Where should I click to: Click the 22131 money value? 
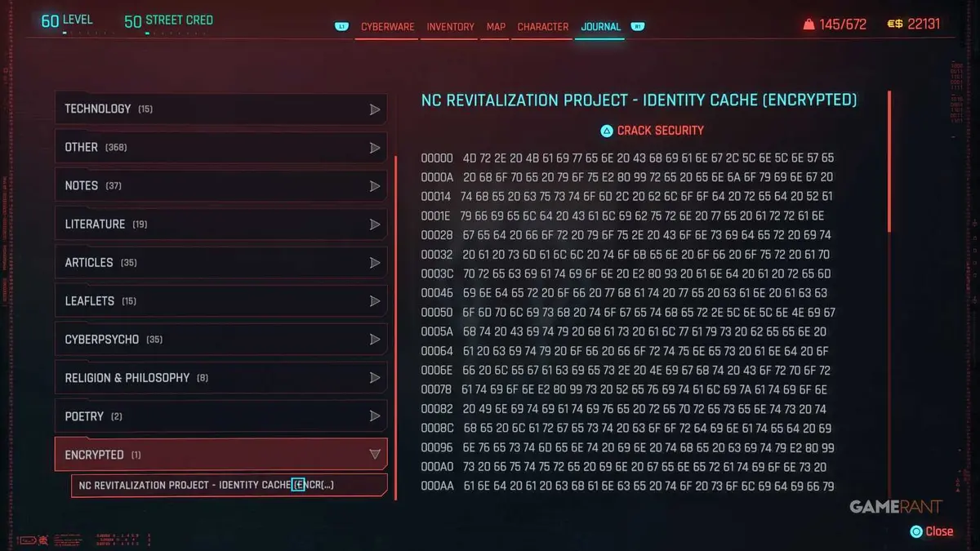pos(924,24)
